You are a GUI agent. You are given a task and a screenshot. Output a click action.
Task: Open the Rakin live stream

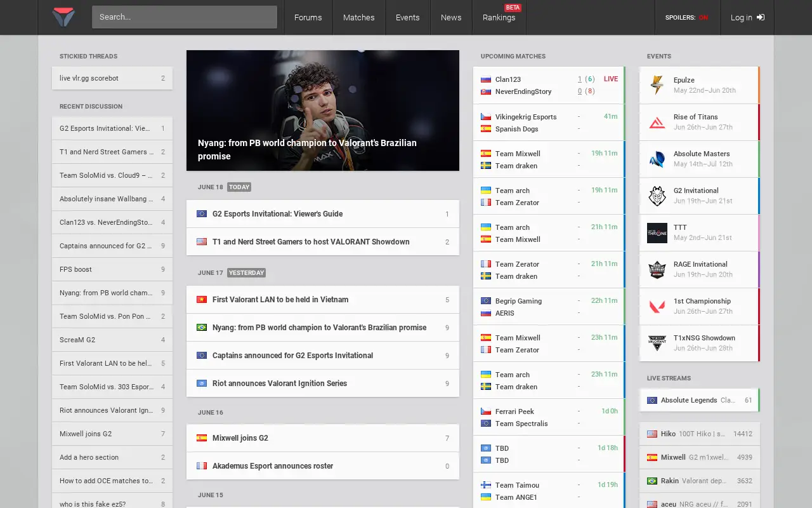click(x=700, y=481)
